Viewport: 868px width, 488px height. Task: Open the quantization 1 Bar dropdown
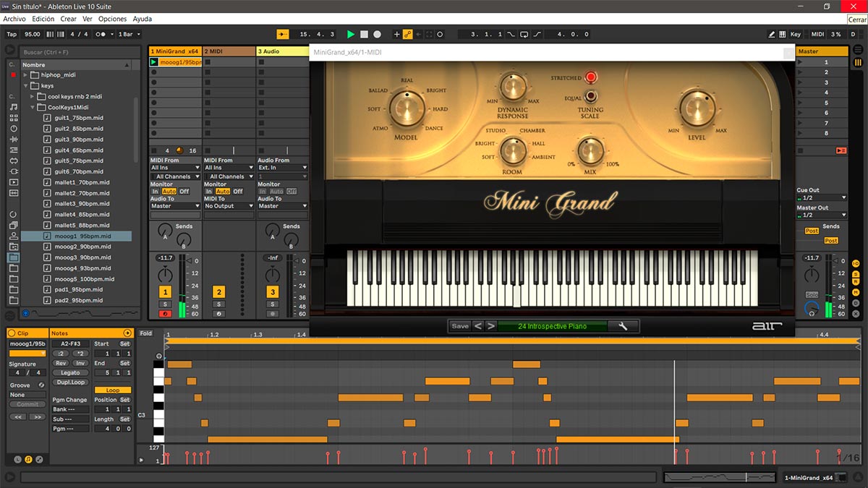pos(129,34)
